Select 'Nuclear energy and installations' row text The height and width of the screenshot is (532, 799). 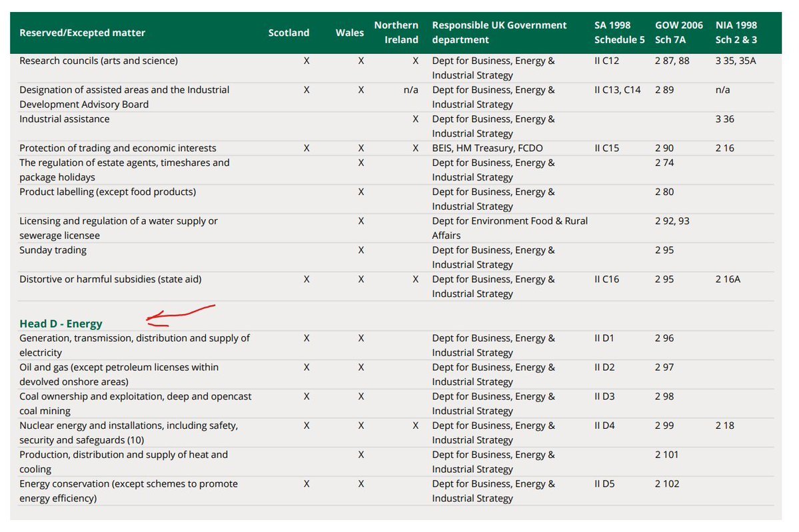129,433
